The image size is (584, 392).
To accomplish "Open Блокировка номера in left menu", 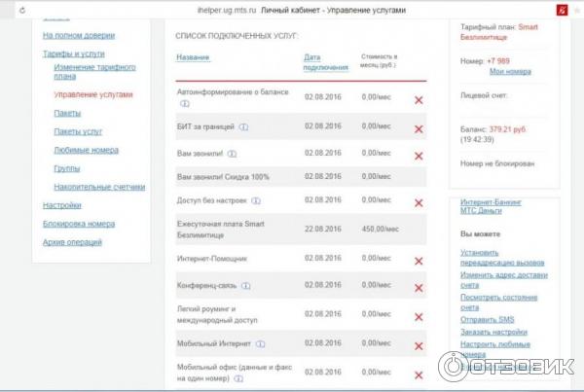I will pyautogui.click(x=79, y=224).
